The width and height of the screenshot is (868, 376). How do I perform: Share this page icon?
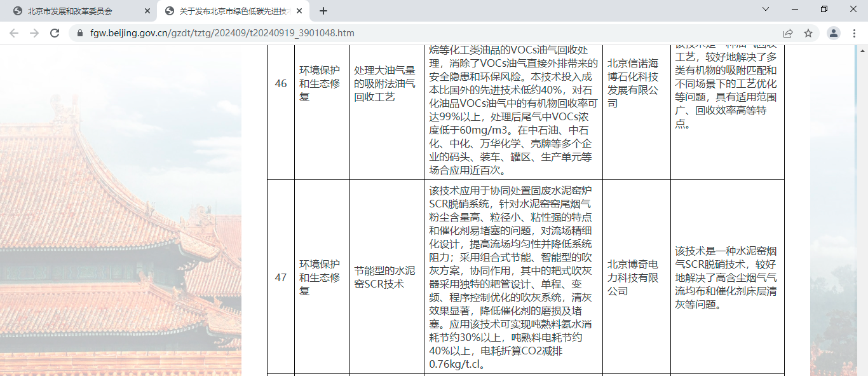click(788, 33)
